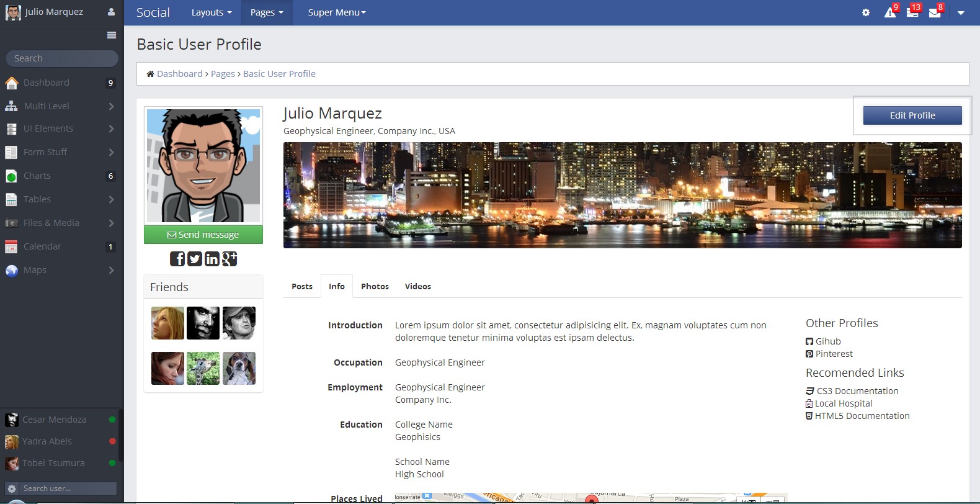Expand the Multi Level chevron
Image resolution: width=980 pixels, height=504 pixels.
(111, 106)
